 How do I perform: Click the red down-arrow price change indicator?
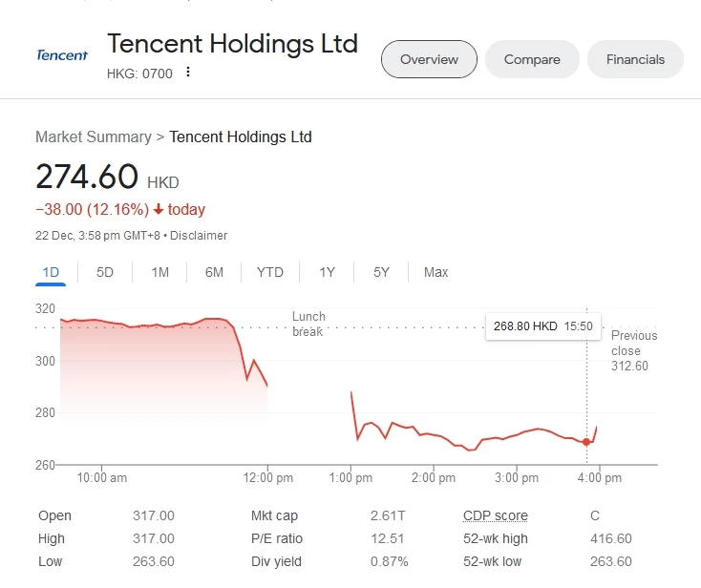pos(159,209)
